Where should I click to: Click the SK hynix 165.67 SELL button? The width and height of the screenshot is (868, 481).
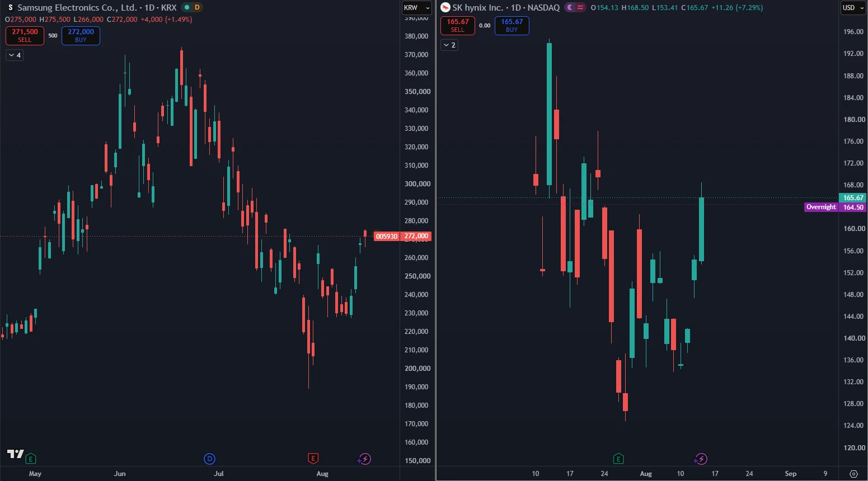click(458, 26)
